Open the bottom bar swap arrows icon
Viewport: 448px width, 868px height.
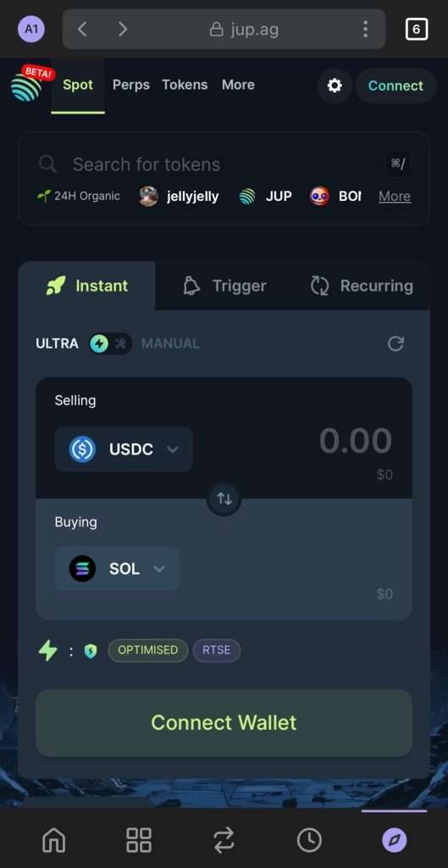tap(224, 841)
